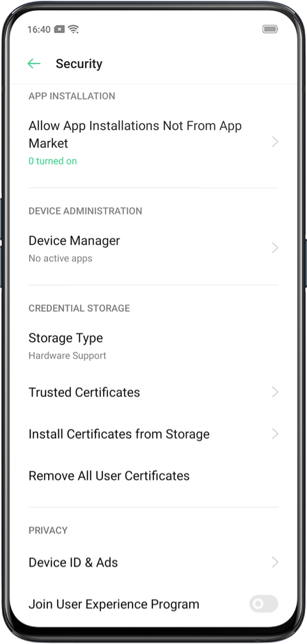Expand Allow App Installations chevron
307x644 pixels.
click(275, 142)
